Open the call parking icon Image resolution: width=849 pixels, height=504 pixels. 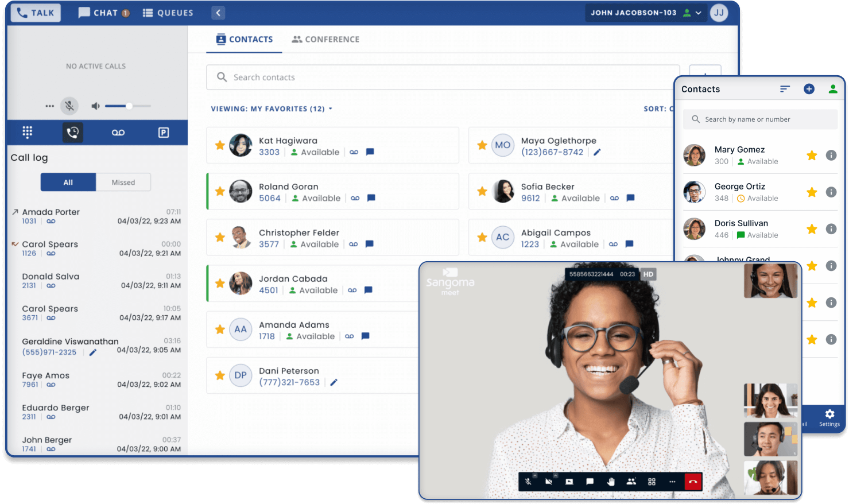(164, 133)
